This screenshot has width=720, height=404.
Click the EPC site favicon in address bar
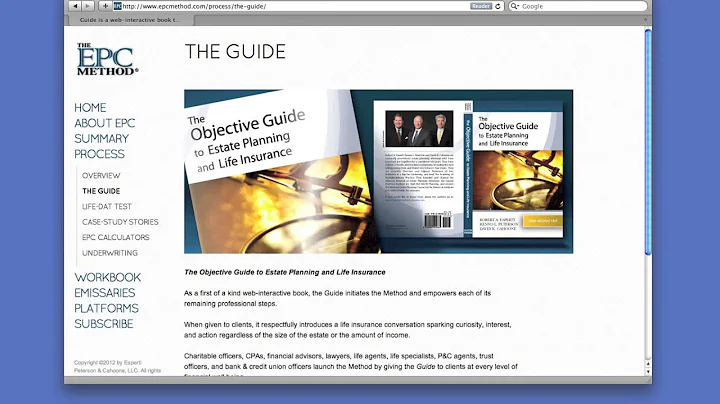pos(118,6)
